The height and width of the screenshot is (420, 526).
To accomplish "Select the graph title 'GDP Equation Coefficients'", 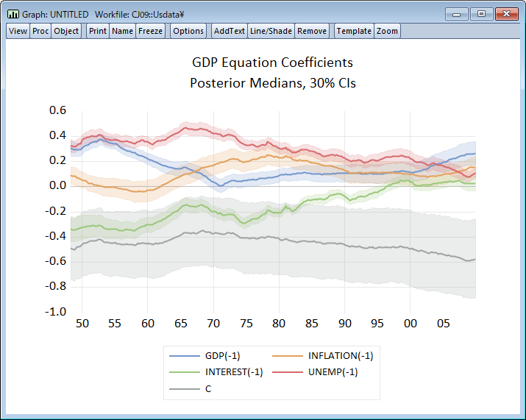I will pyautogui.click(x=272, y=63).
